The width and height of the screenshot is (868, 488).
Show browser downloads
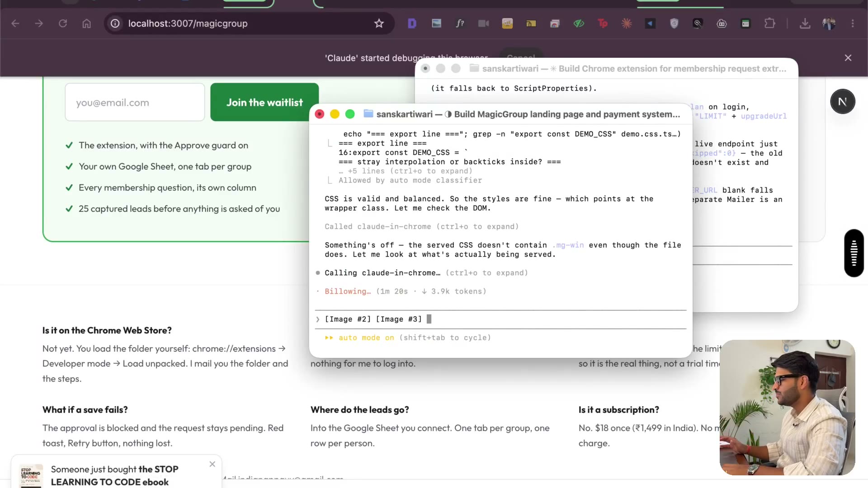tap(805, 23)
